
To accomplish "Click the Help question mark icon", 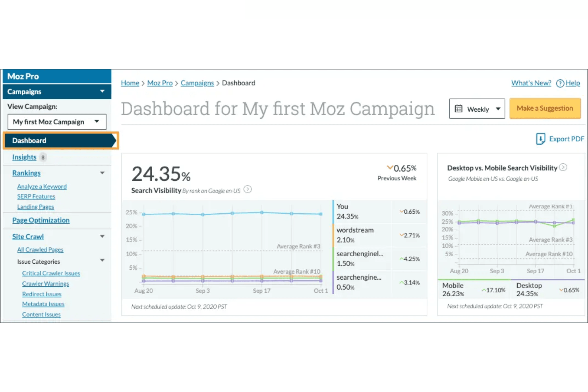I will 560,83.
